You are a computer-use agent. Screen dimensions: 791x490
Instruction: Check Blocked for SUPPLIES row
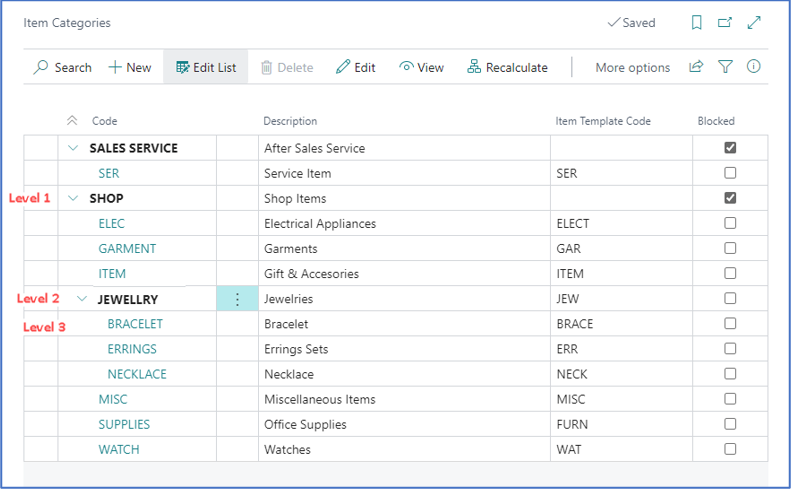pyautogui.click(x=730, y=424)
